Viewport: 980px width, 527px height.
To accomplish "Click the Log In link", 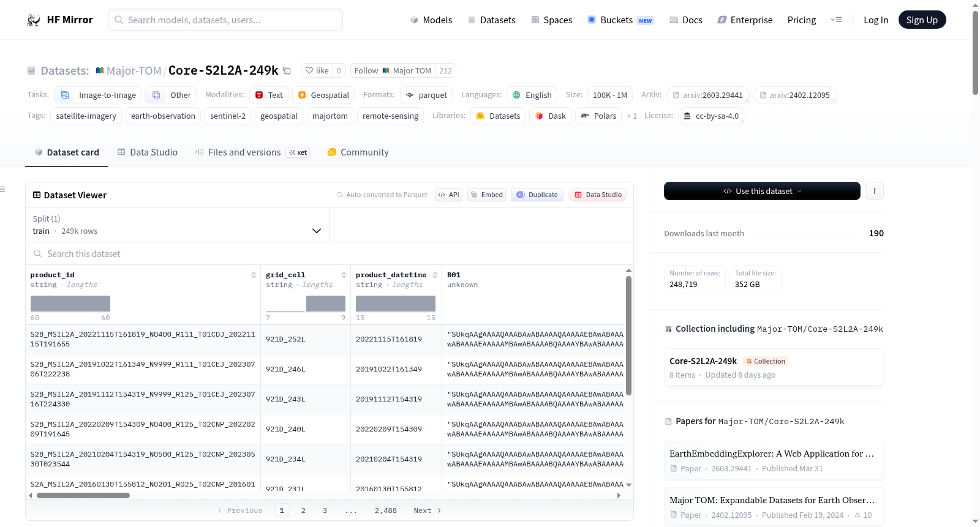I will point(876,20).
